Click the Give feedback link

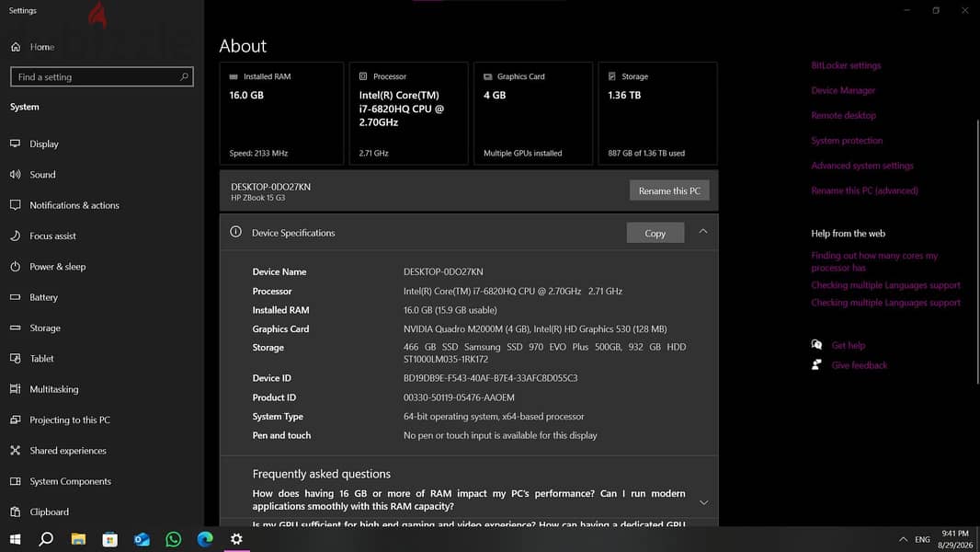(x=859, y=365)
